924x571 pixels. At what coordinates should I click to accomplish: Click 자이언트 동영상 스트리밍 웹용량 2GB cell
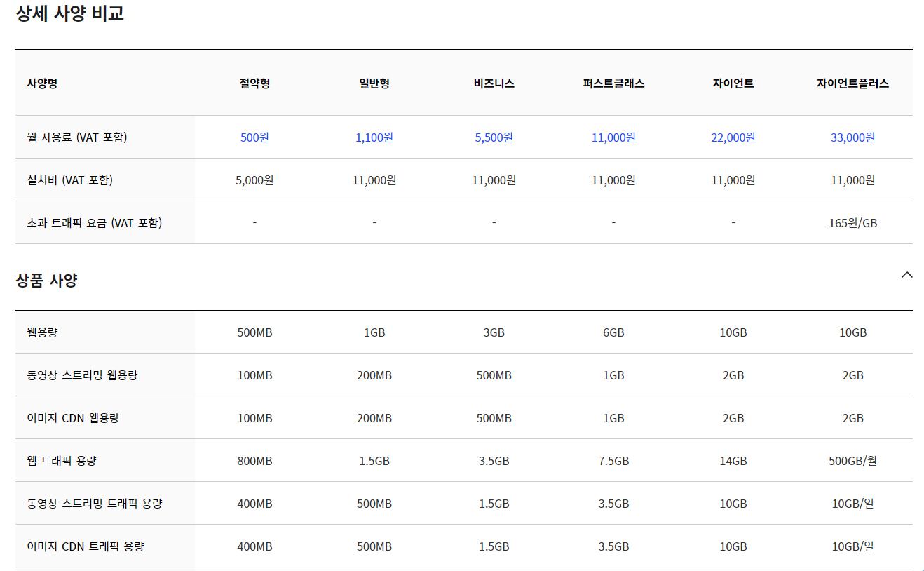[x=733, y=375]
